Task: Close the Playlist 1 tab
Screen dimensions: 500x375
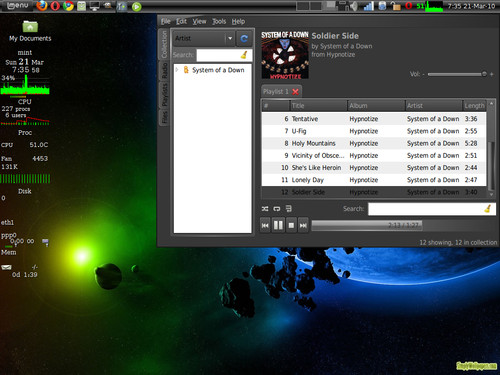Action: [295, 91]
